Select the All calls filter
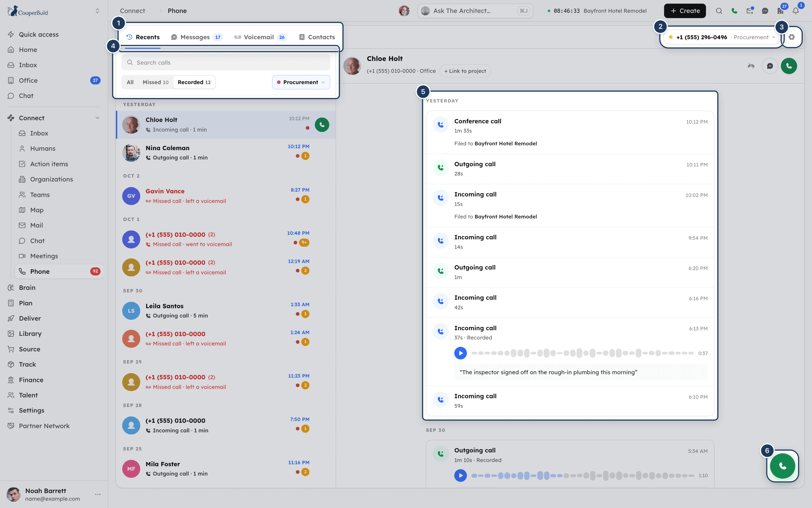The width and height of the screenshot is (812, 508). (130, 82)
